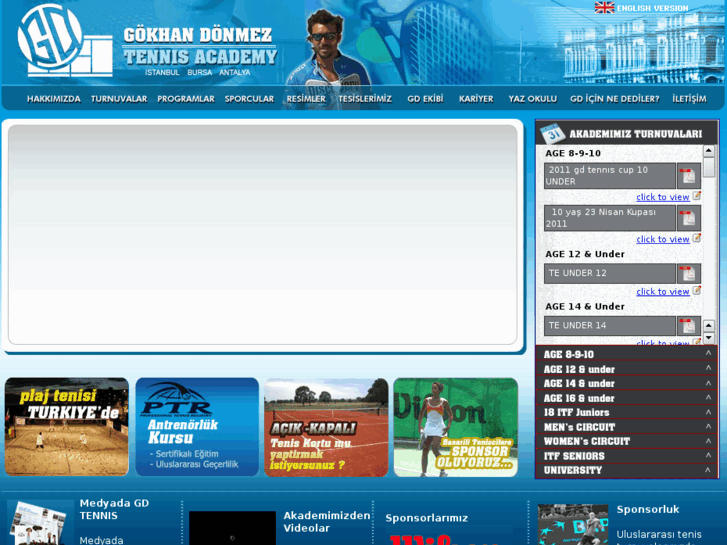Screen dimensions: 727x545
Task: Open PDF icon for 10 yaş 23 Nisan Kupası
Action: [x=689, y=218]
